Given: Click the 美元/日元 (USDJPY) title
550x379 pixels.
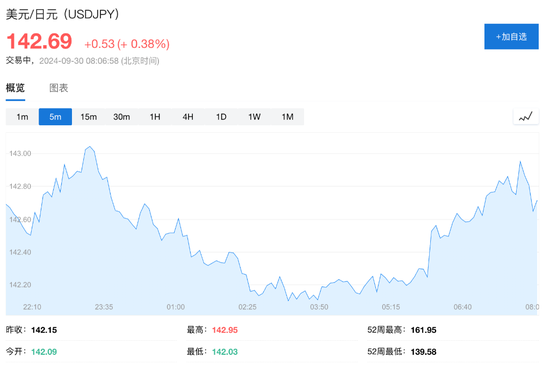Looking at the screenshot, I should pos(62,14).
